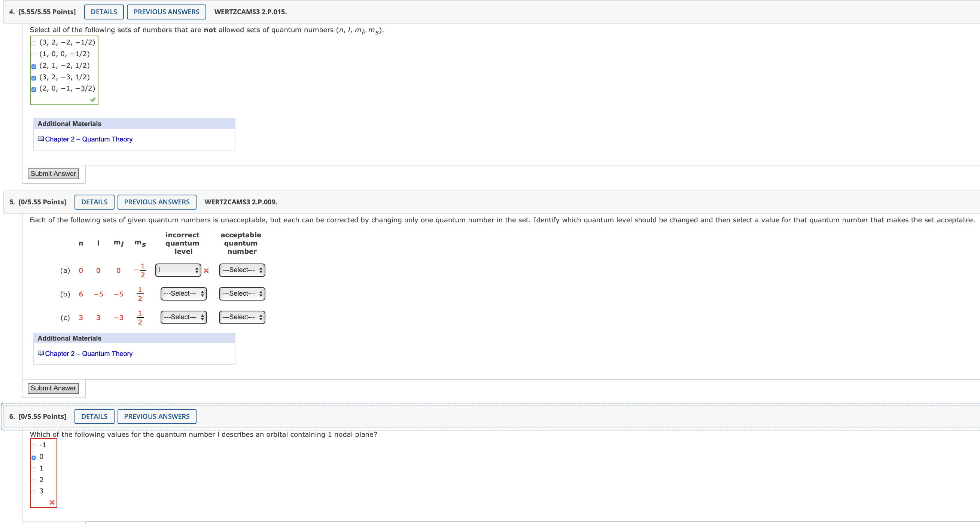
Task: Open row (a) incorrect quantum level dropdown
Action: tap(178, 270)
